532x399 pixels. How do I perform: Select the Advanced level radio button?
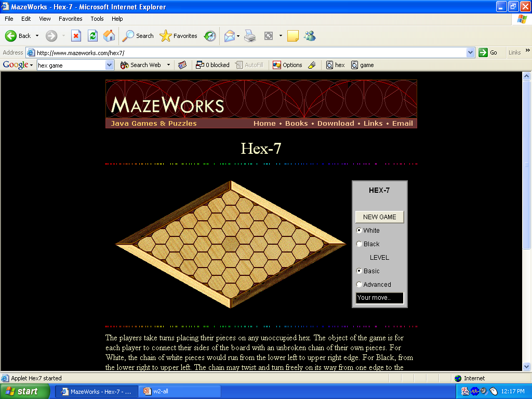[359, 285]
